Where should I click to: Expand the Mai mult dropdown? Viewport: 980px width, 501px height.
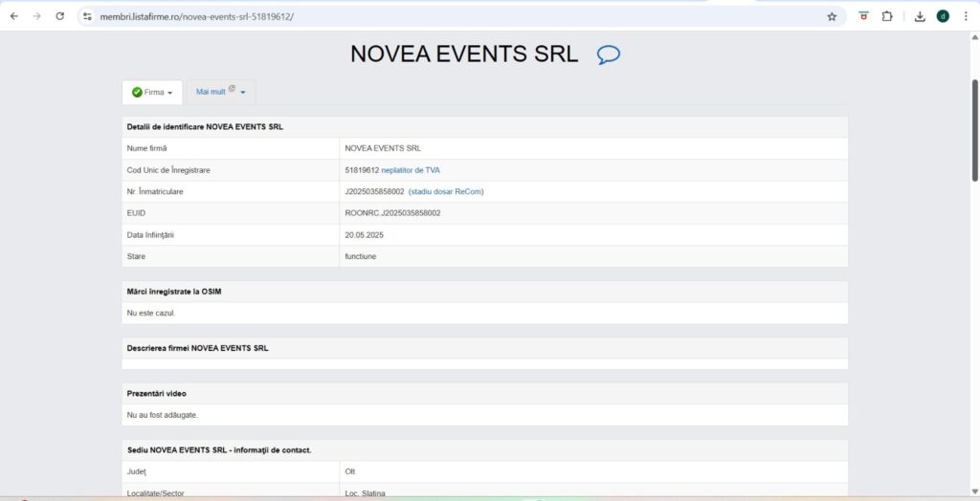(221, 92)
